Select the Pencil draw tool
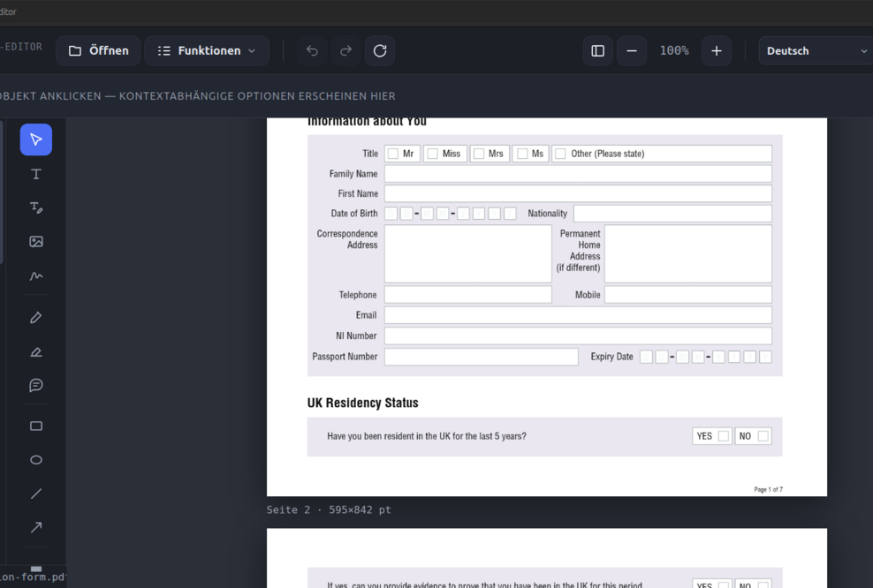The width and height of the screenshot is (873, 588). click(36, 318)
